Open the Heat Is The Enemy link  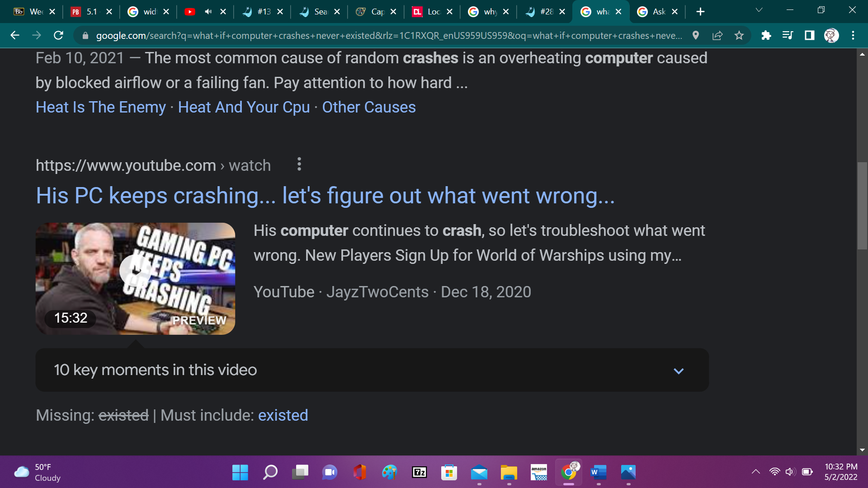[101, 108]
